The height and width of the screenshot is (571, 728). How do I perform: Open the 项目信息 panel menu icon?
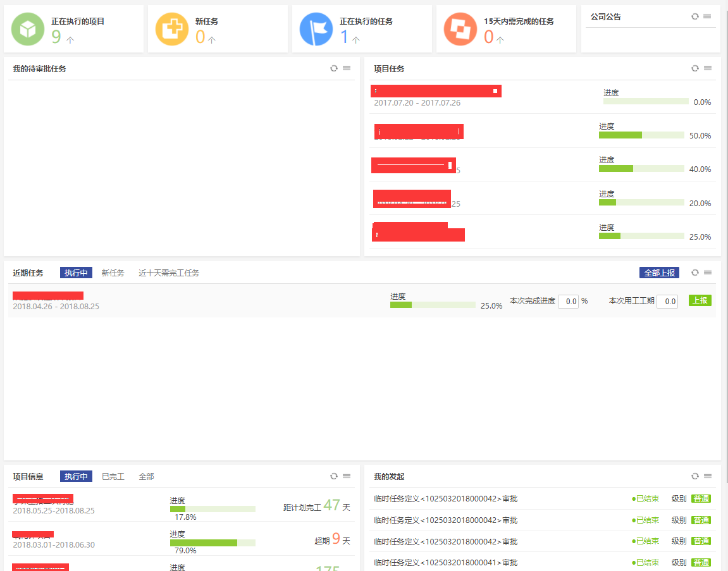click(347, 476)
